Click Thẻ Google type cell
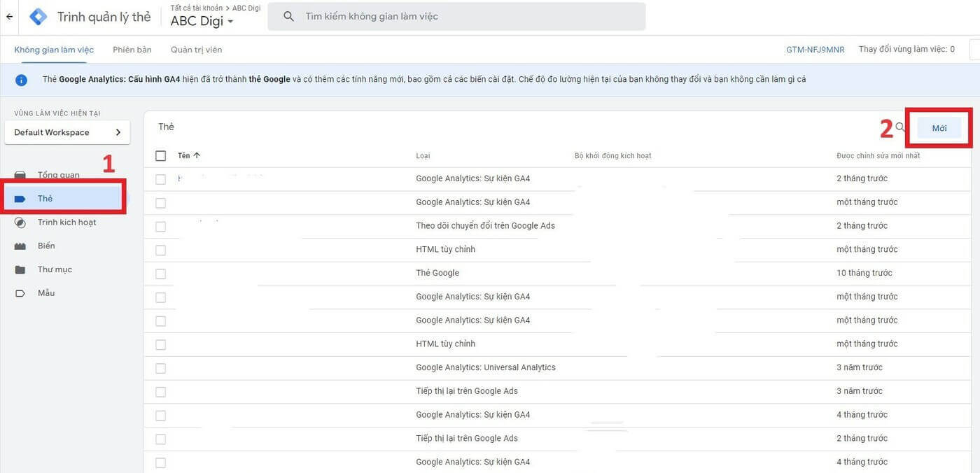 437,273
